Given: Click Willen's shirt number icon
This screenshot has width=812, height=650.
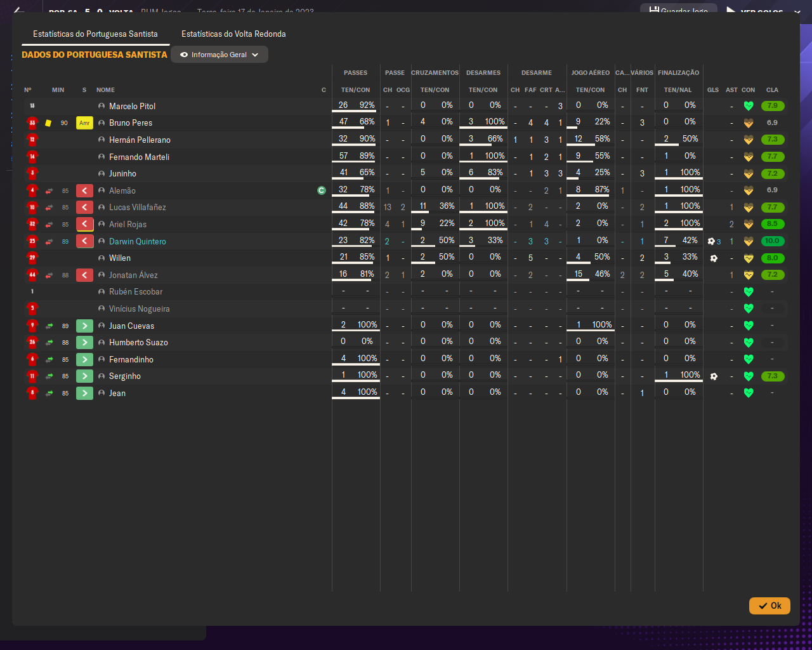Looking at the screenshot, I should [32, 258].
